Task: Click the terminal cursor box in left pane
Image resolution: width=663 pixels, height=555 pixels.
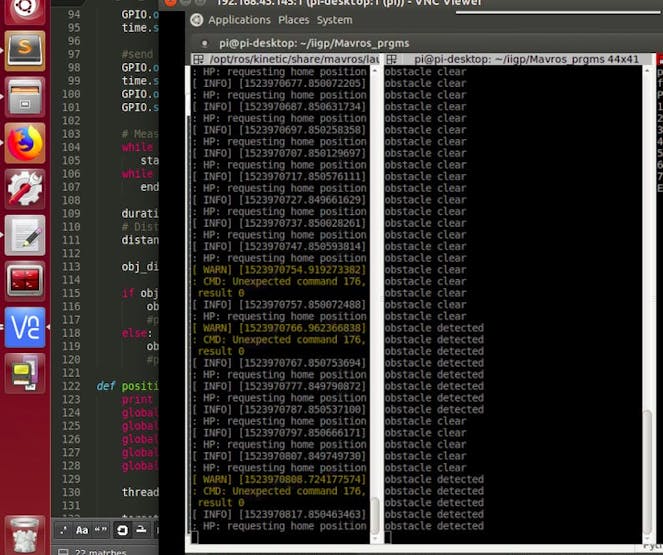Action: tap(195, 537)
